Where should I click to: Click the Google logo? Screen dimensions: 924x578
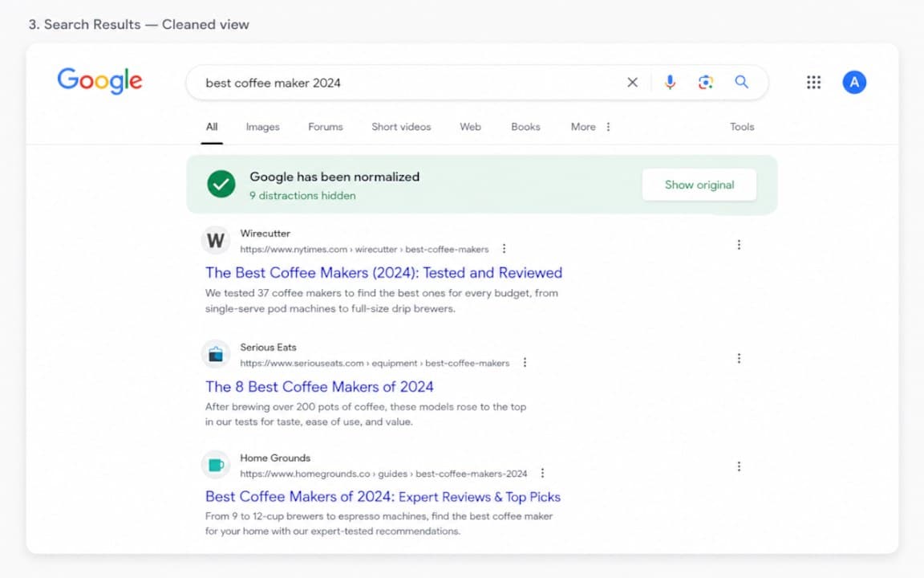(x=99, y=81)
